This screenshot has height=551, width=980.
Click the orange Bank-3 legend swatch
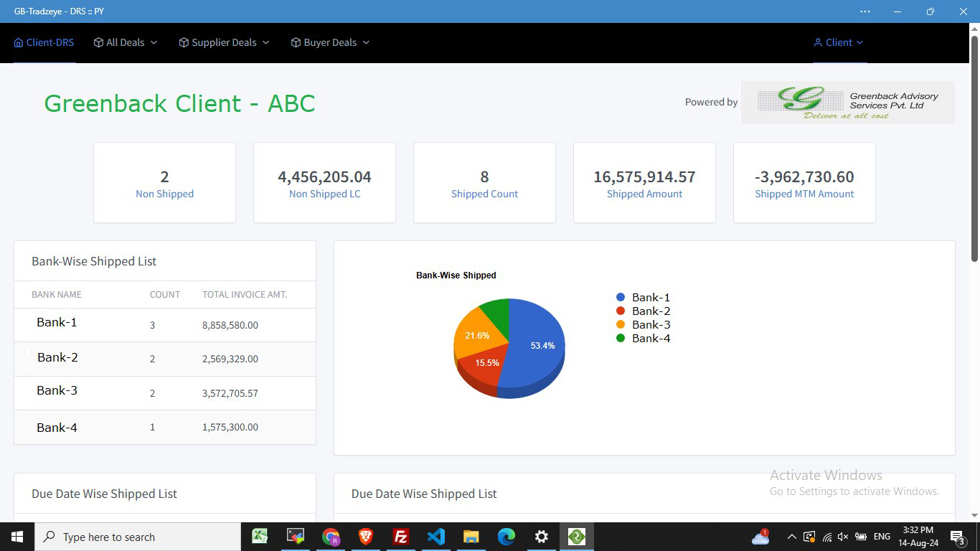[621, 324]
